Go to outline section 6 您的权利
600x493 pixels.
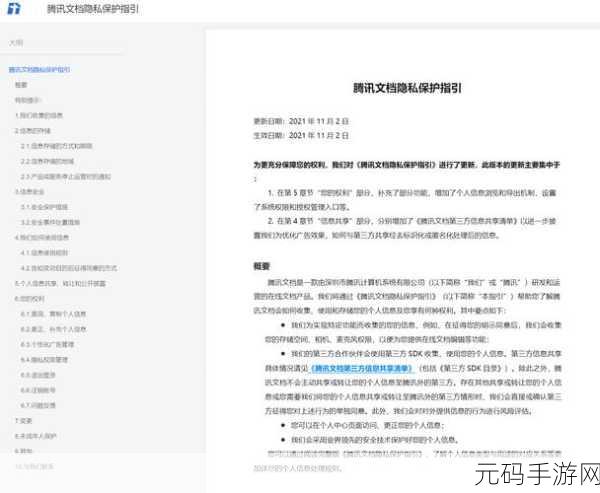[29, 299]
